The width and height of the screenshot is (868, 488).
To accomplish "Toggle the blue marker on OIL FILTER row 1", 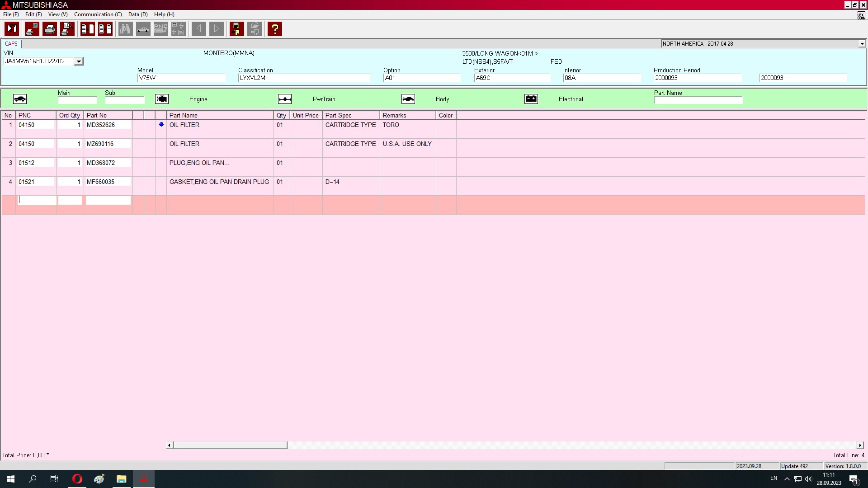I will pos(161,125).
